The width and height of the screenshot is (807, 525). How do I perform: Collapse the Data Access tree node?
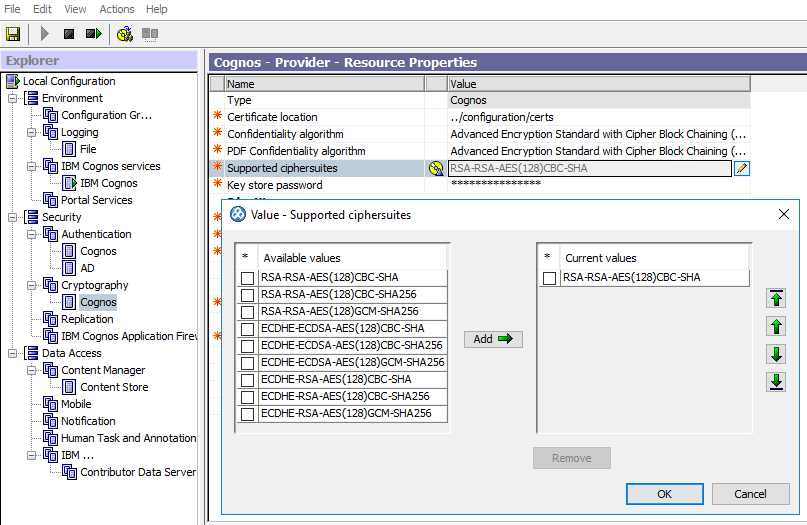pos(12,353)
